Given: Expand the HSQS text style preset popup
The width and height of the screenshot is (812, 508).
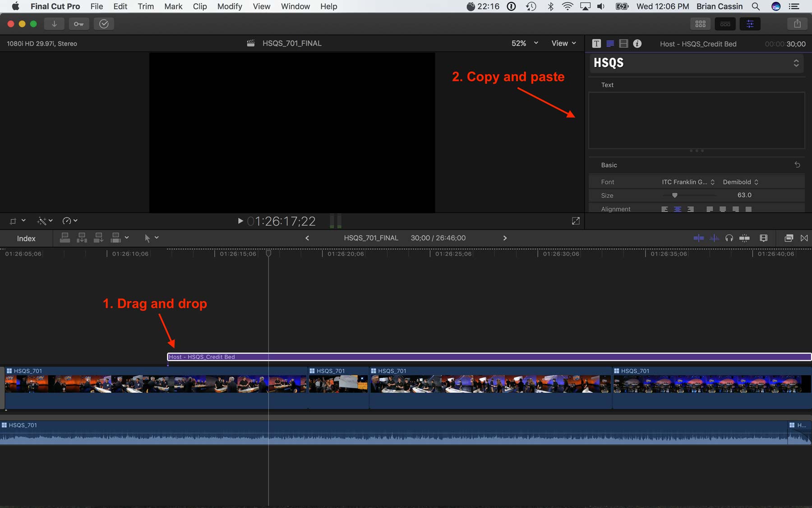Looking at the screenshot, I should point(696,63).
